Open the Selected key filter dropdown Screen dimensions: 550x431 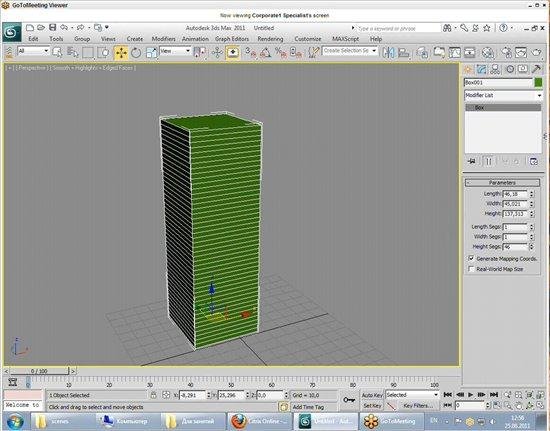[x=412, y=395]
